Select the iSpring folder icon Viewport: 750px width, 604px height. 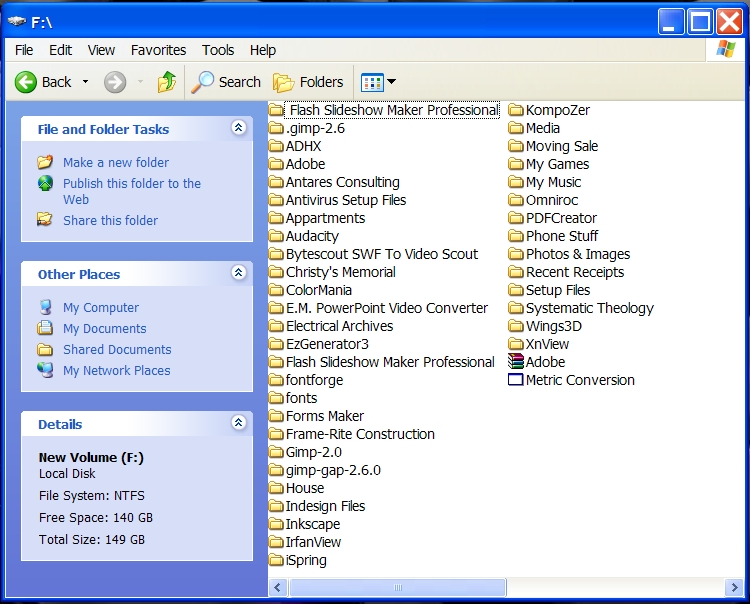pyautogui.click(x=276, y=560)
